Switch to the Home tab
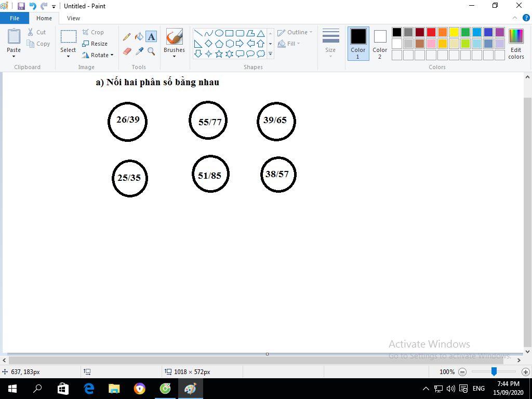Screen dimensions: 532x399 44,18
